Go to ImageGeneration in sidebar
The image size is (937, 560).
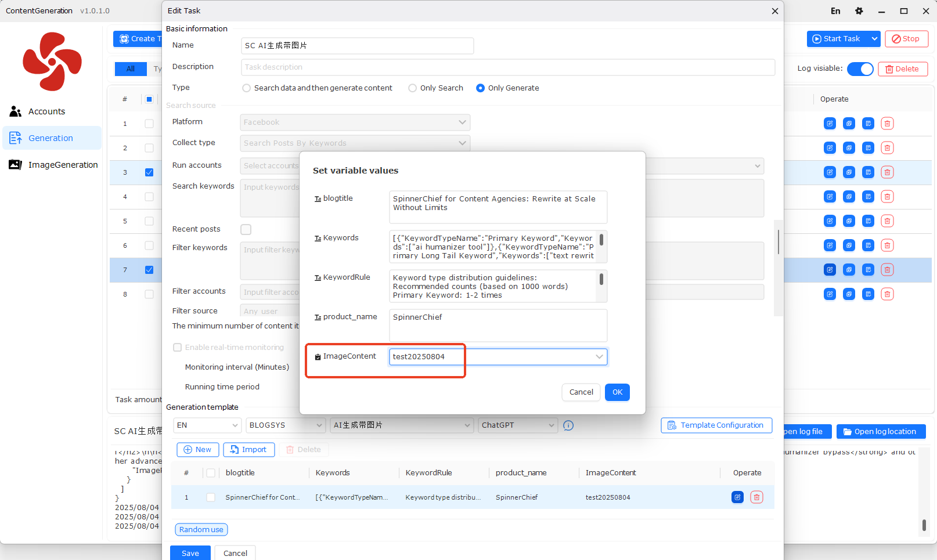[63, 165]
